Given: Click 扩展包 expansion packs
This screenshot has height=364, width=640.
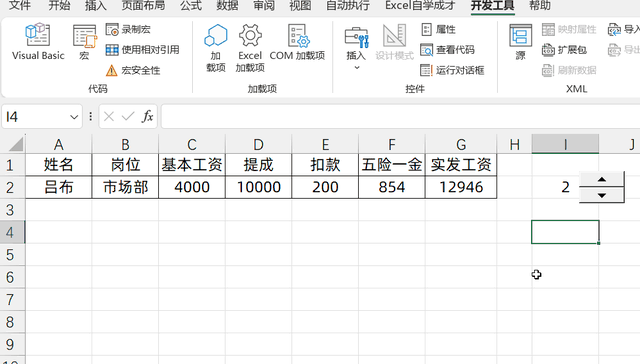Looking at the screenshot, I should tap(564, 50).
